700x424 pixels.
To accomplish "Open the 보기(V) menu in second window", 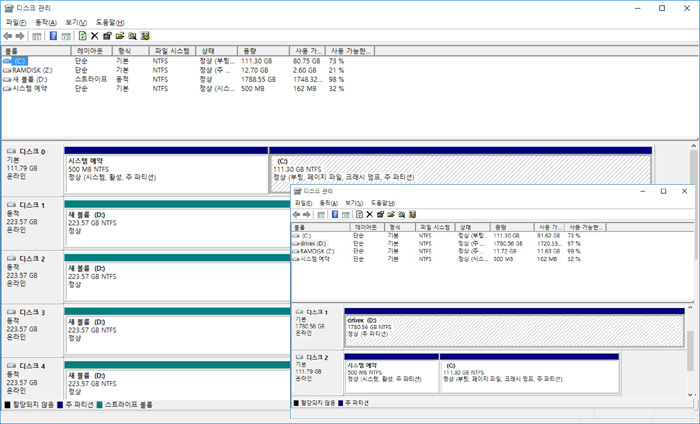I will pos(353,202).
